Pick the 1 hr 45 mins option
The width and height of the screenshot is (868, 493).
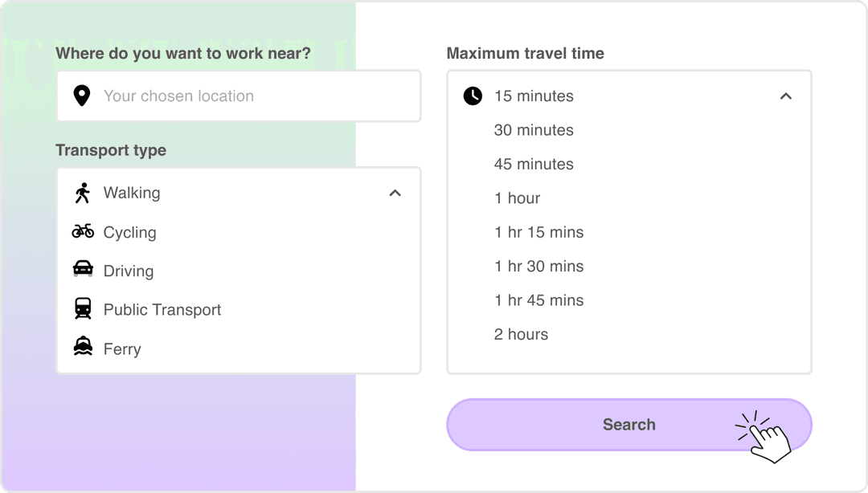[x=539, y=299]
